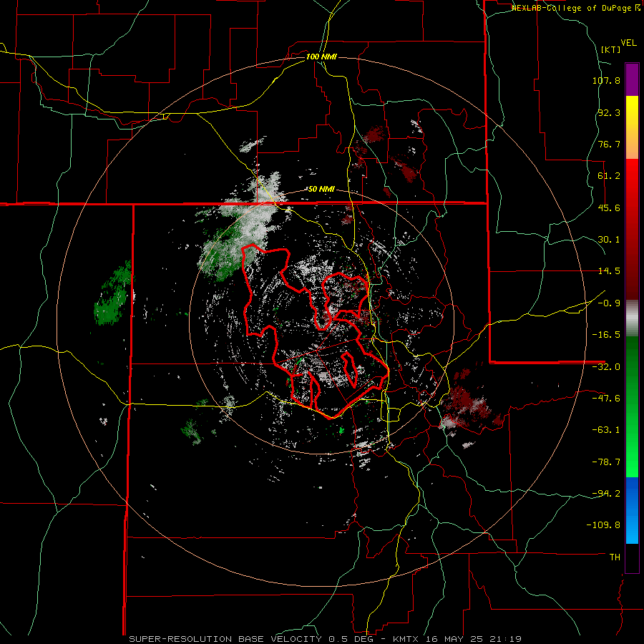This screenshot has height=644, width=644.
Task: Click the [KT] units label
Action: [611, 49]
